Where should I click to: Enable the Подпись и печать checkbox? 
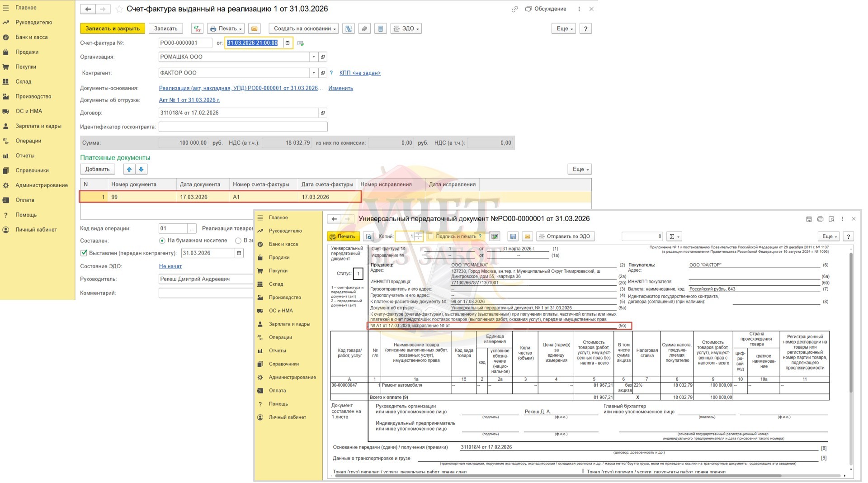[x=431, y=237]
